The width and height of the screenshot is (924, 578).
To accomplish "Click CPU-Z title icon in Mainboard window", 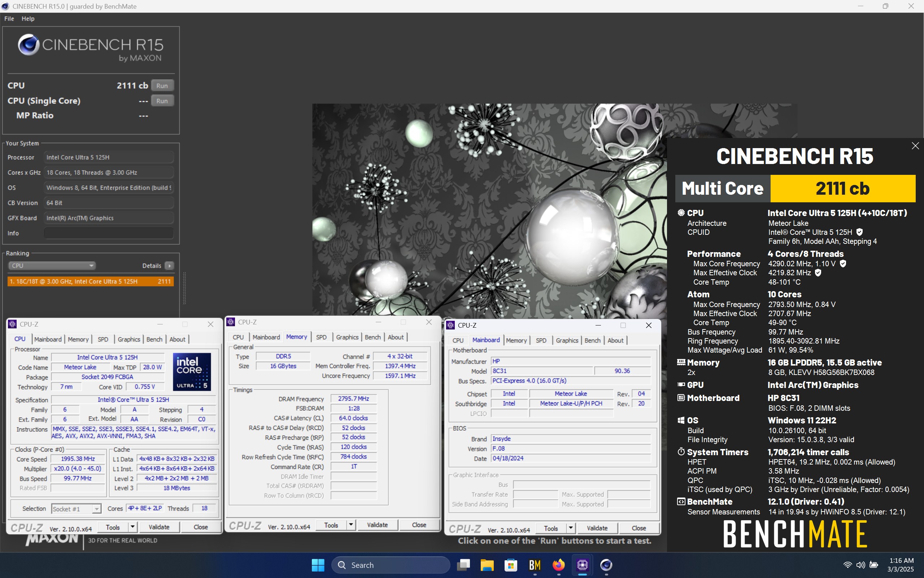I will pos(450,325).
